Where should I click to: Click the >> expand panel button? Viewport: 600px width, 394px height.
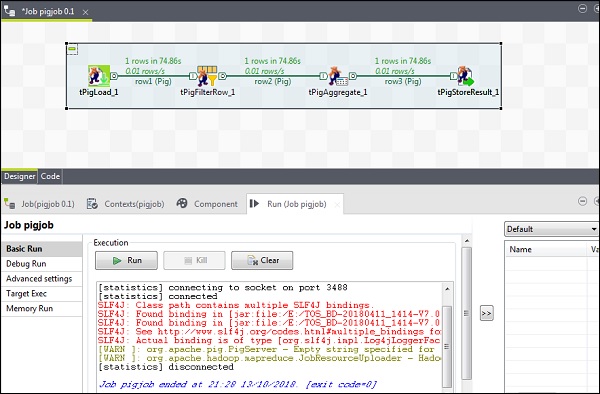486,313
